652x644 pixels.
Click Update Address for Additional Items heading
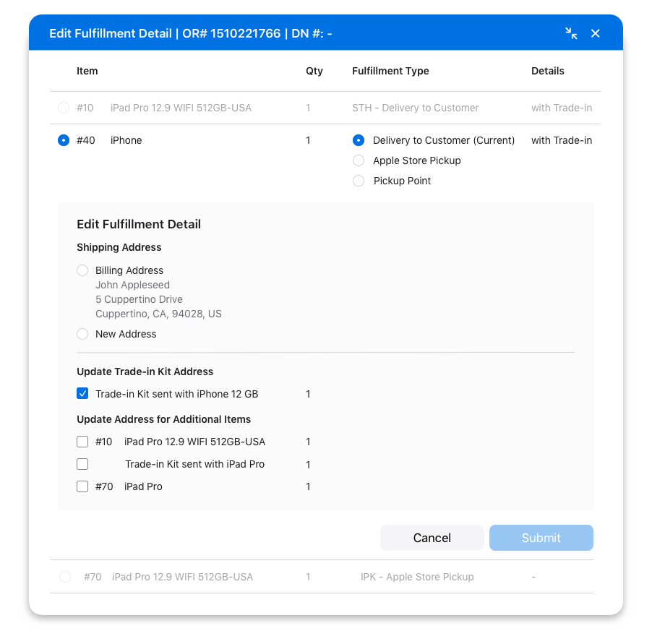point(164,419)
